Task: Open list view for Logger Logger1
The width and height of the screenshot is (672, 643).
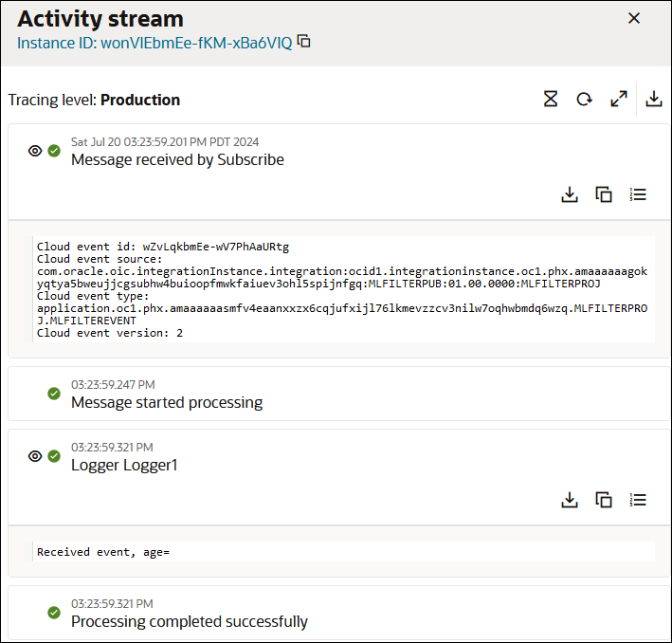Action: click(x=638, y=500)
